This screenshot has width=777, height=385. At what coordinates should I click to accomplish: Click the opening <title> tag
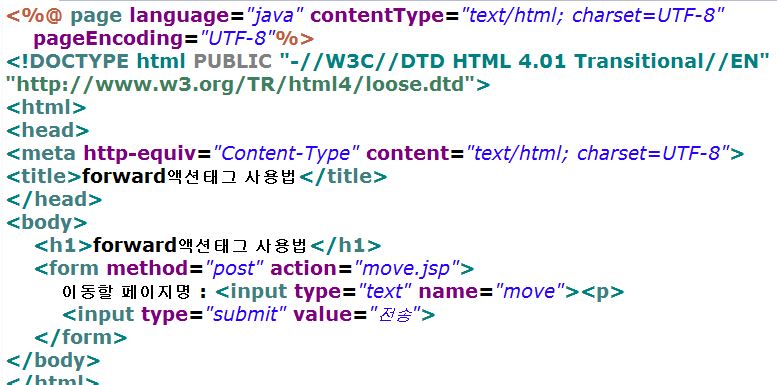[44, 176]
